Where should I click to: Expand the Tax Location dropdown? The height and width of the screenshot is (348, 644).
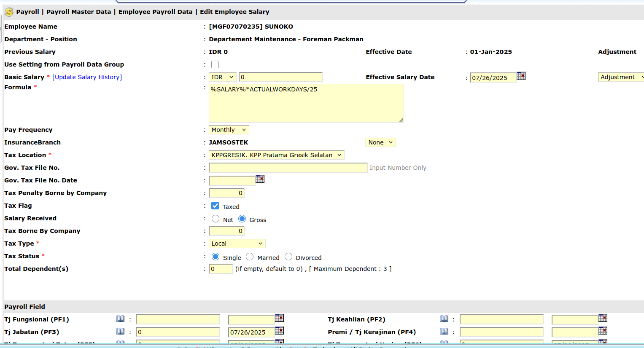[x=276, y=155]
